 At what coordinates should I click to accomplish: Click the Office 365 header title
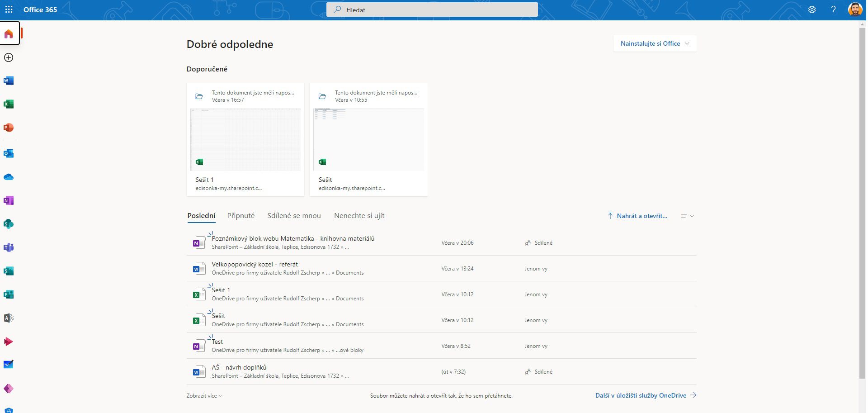(x=40, y=9)
